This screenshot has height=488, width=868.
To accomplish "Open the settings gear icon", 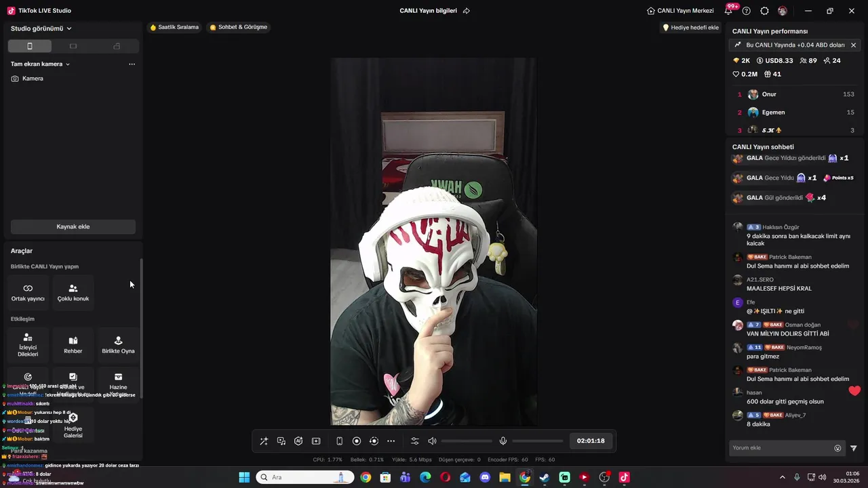I will click(764, 11).
